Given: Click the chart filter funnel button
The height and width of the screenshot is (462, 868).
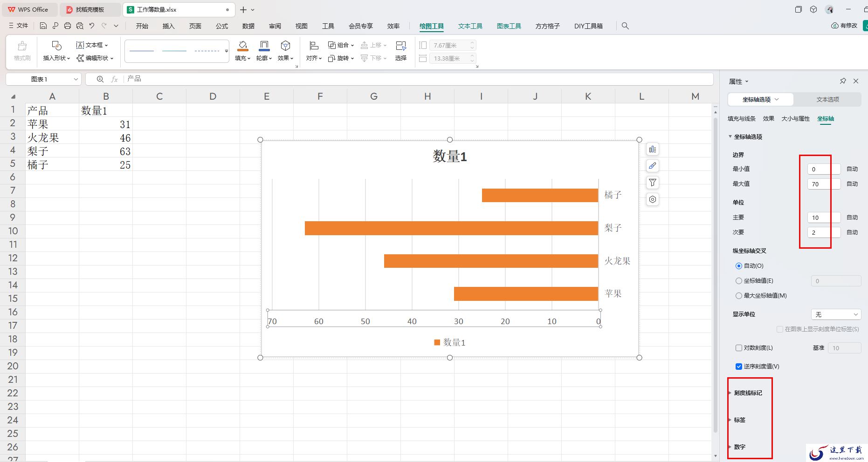Looking at the screenshot, I should point(653,183).
